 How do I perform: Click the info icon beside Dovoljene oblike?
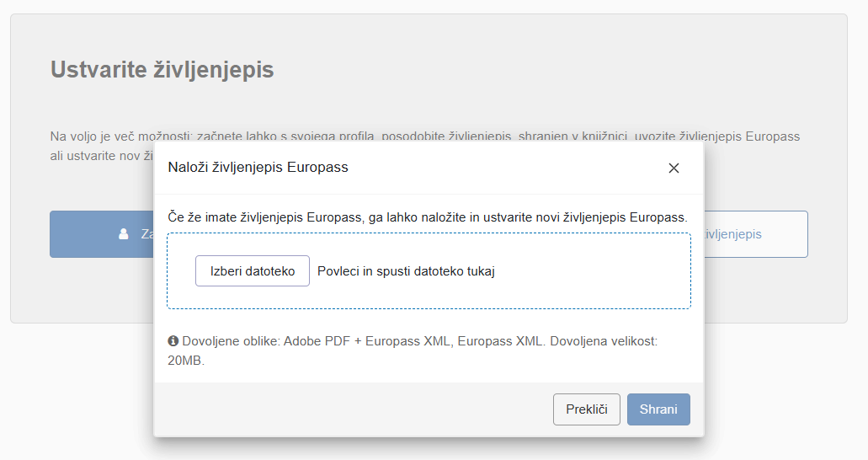click(173, 341)
